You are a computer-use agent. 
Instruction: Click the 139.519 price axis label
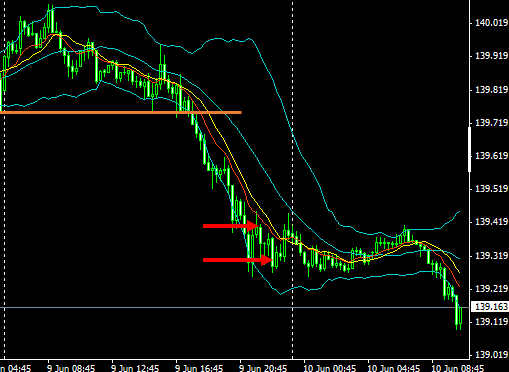(491, 189)
